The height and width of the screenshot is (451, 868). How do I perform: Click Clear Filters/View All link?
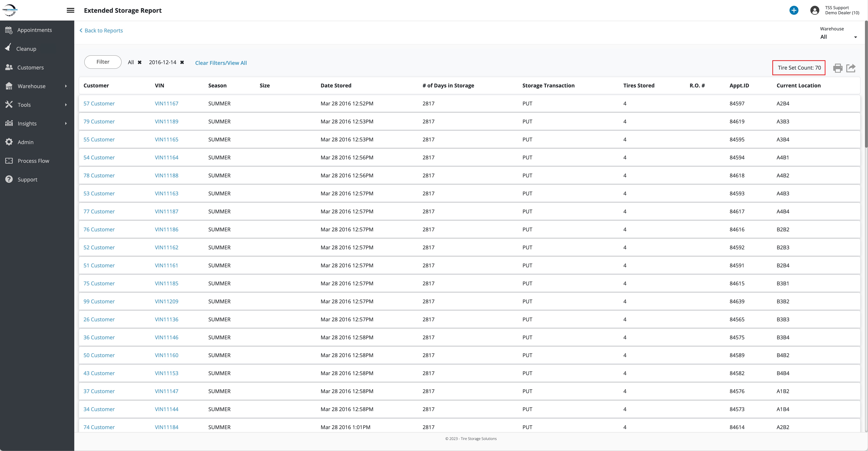[x=221, y=63]
